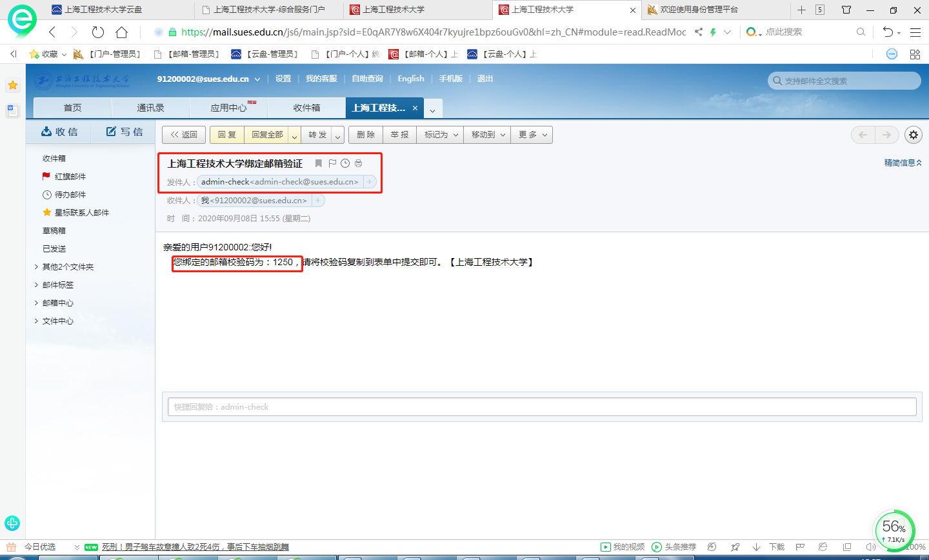Screen dimensions: 929x560
Task: Click the download arrow in status bar
Action: tap(756, 547)
